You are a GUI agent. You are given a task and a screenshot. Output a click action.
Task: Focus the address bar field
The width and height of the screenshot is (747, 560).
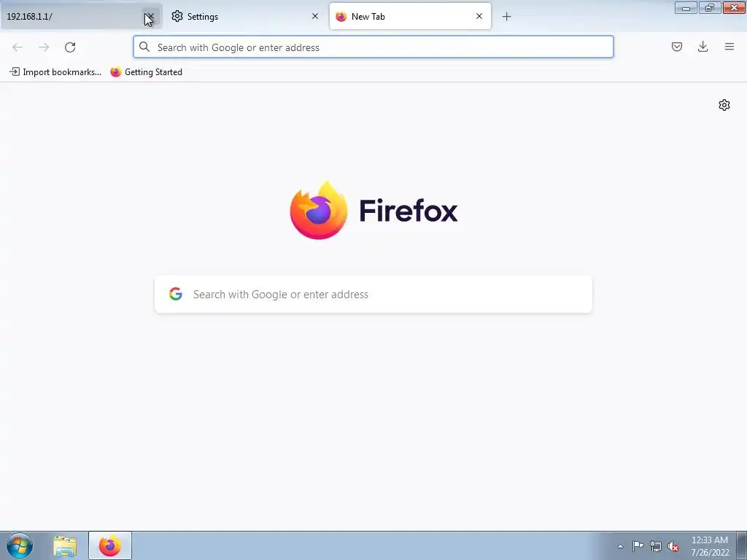[x=373, y=47]
